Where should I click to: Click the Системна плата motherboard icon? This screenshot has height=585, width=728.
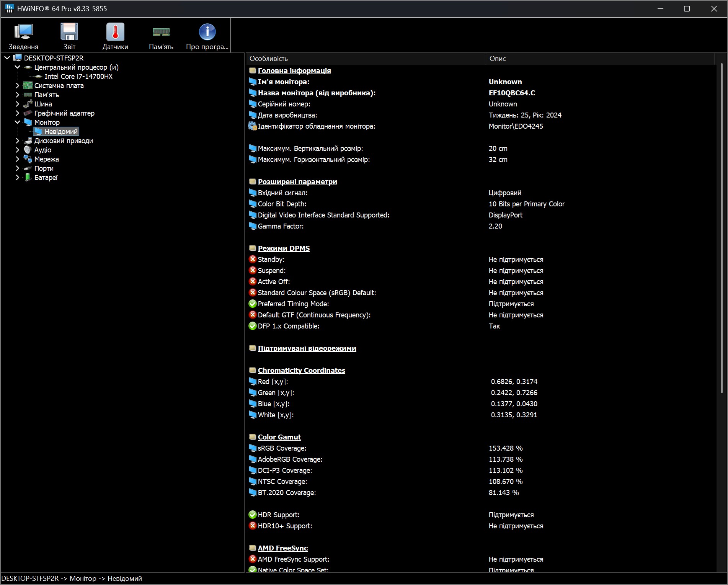click(x=28, y=85)
